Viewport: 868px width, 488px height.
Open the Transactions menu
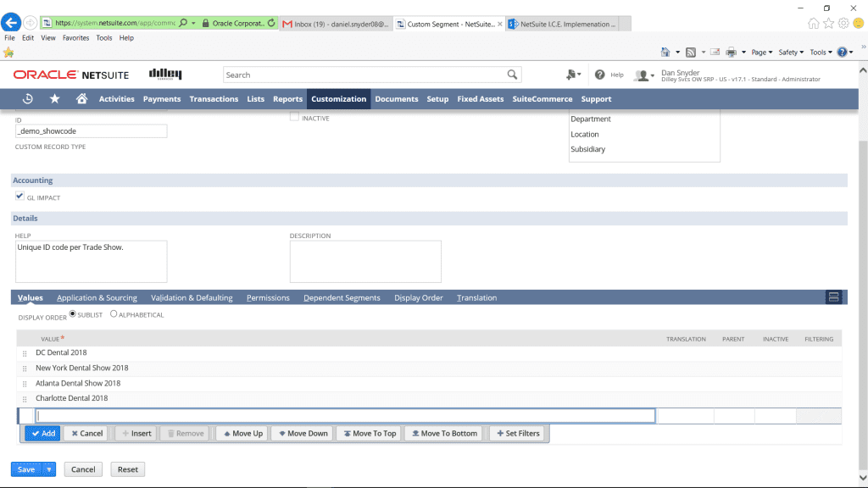(x=214, y=99)
